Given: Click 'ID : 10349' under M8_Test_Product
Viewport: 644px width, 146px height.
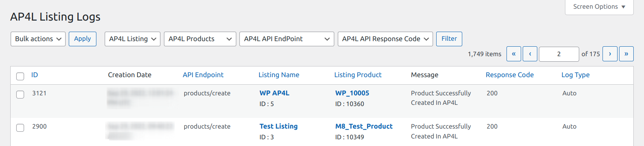Looking at the screenshot, I should (350, 137).
